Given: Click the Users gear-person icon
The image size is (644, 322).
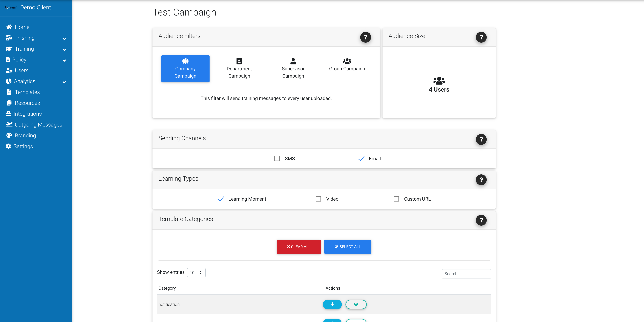Looking at the screenshot, I should click(x=9, y=70).
